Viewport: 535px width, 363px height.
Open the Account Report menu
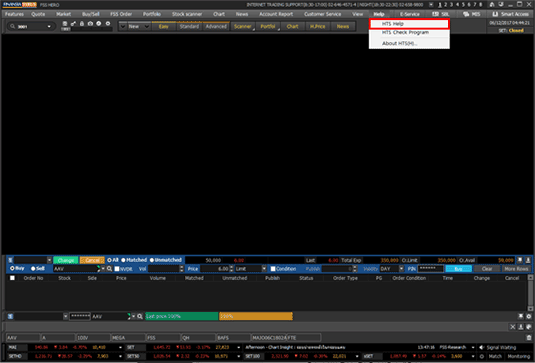tap(276, 14)
